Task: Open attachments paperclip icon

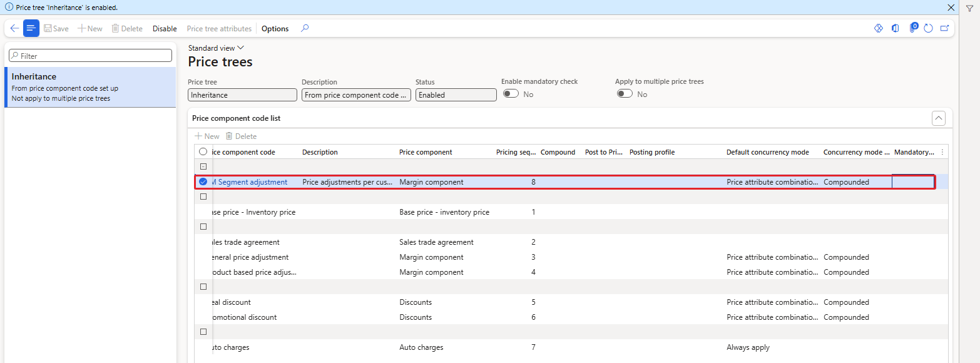Action: [912, 28]
